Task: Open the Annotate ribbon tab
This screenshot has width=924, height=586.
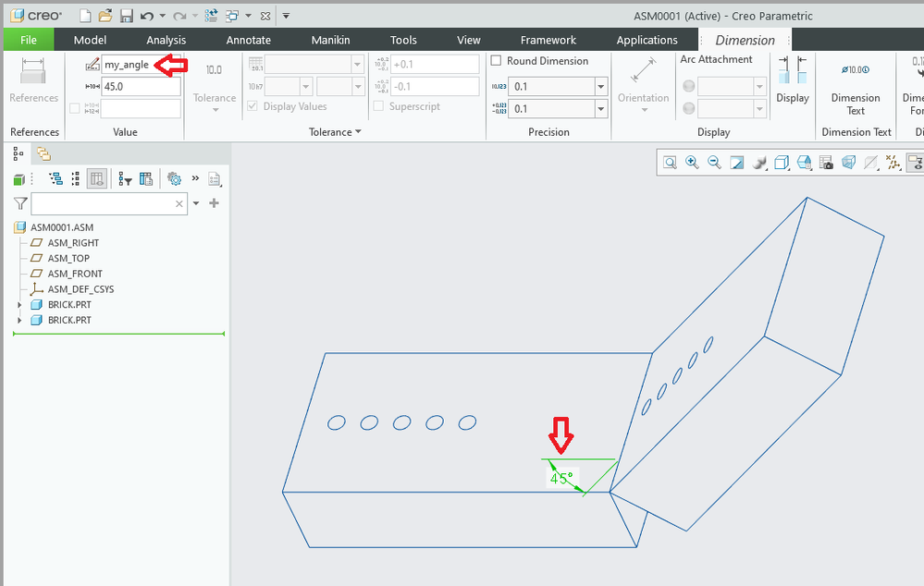Action: (x=249, y=40)
